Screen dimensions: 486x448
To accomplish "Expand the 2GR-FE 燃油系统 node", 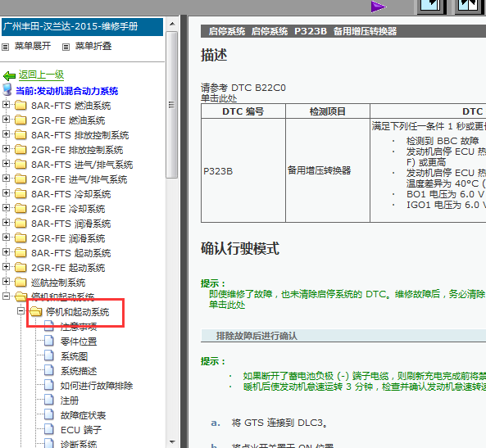I will [x=6, y=120].
